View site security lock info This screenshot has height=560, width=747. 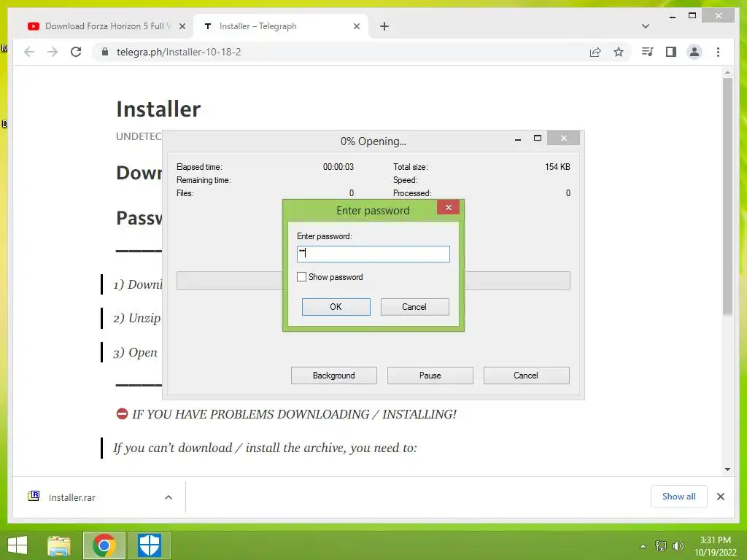[x=105, y=52]
